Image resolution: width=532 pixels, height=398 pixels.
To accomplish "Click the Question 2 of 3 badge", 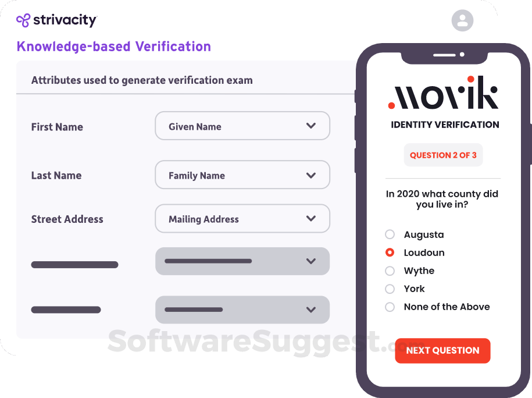I will [x=443, y=155].
